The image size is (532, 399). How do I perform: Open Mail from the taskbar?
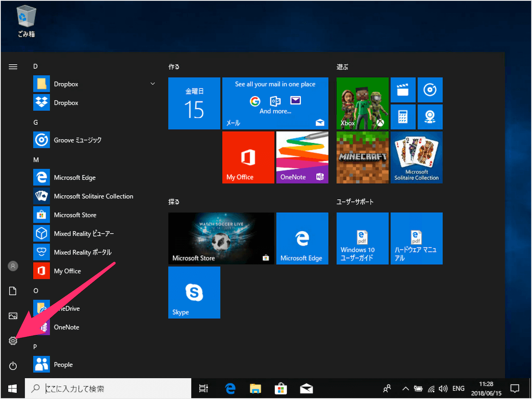[306, 389]
